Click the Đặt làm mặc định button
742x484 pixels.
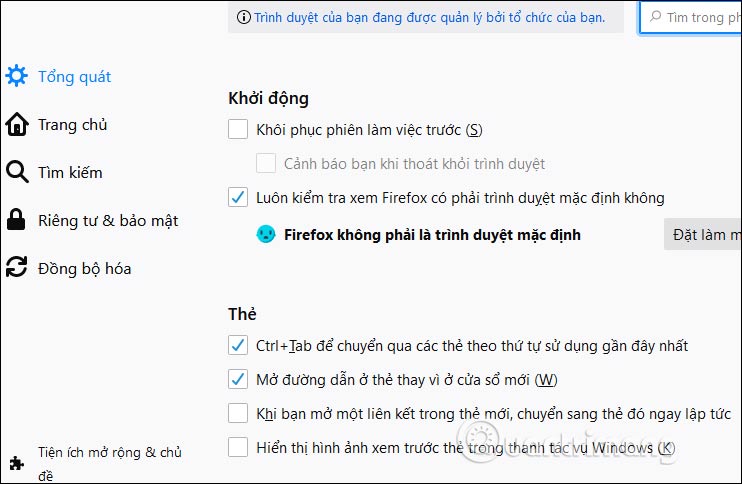pos(704,235)
